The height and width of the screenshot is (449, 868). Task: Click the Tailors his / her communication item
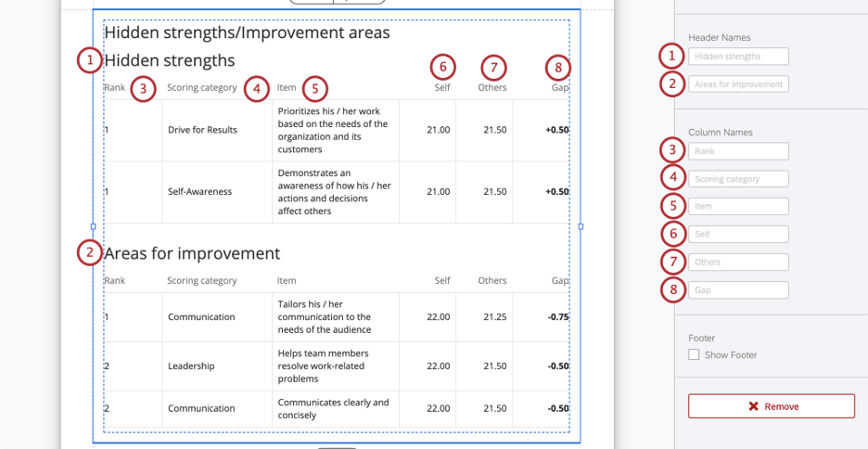325,316
